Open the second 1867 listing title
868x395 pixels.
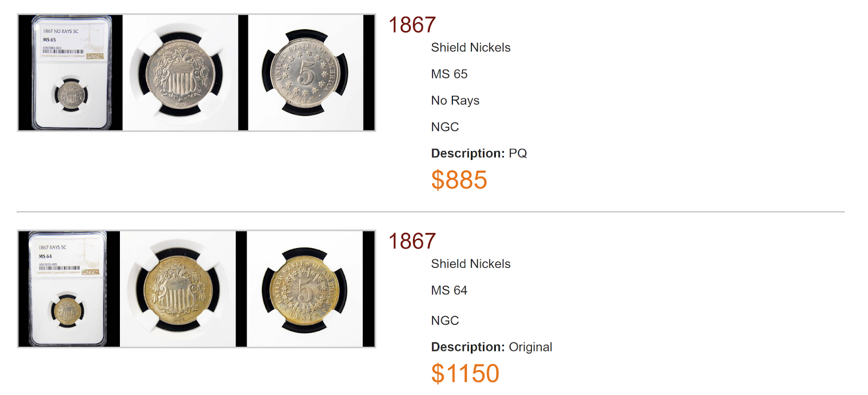pyautogui.click(x=412, y=241)
